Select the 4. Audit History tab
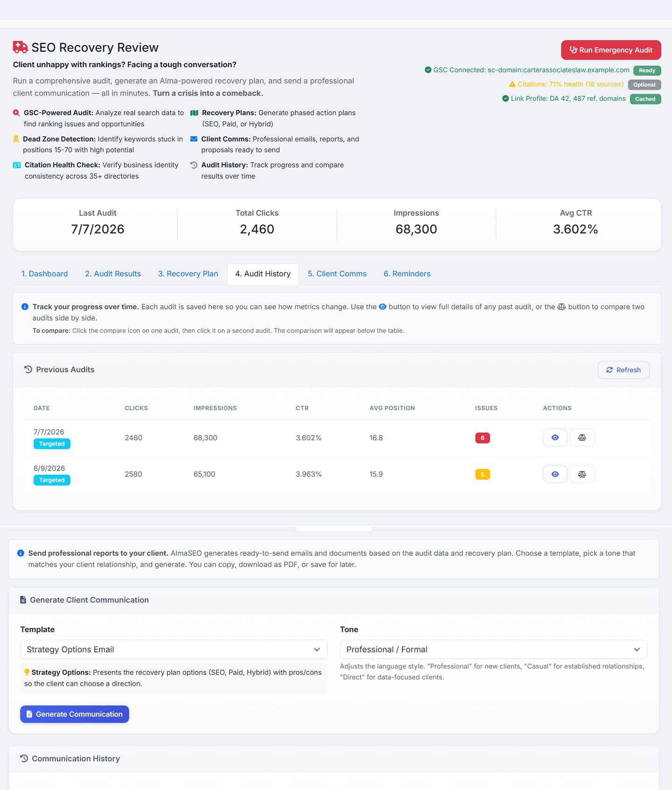Screen dimensions: 672x790 [x=263, y=274]
